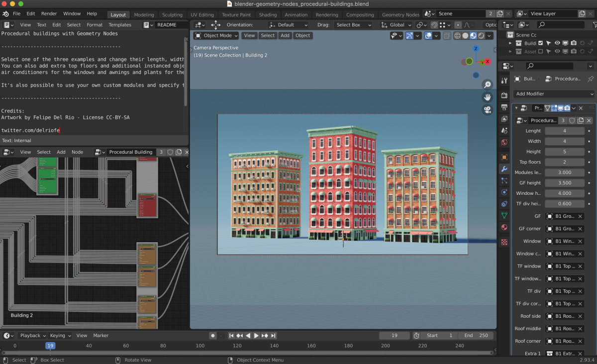The width and height of the screenshot is (597, 364).
Task: Open the Add Modifier dropdown
Action: [554, 93]
